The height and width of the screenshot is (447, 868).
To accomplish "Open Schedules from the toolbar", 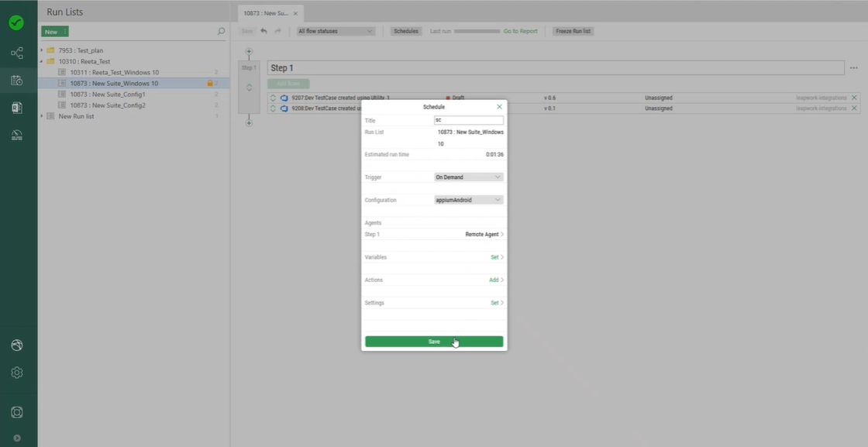I will tap(405, 31).
